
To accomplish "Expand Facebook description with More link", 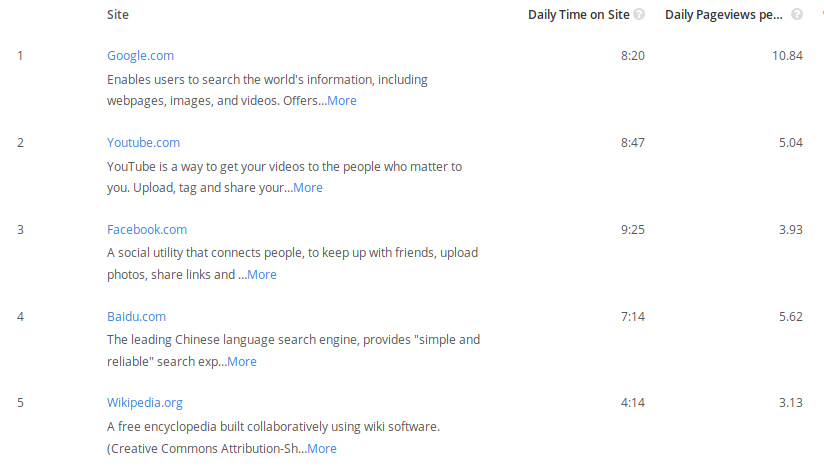I will [262, 274].
